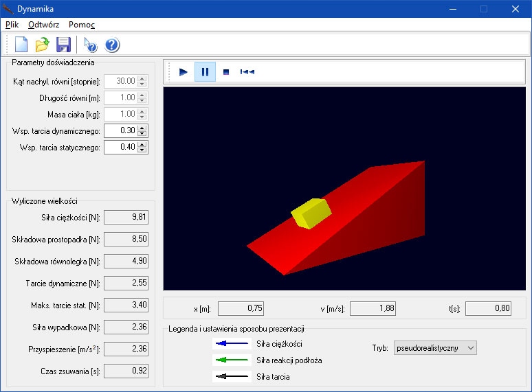Screen dimensions: 532x392
Task: Click the yellow block on the incline
Action: (x=311, y=214)
